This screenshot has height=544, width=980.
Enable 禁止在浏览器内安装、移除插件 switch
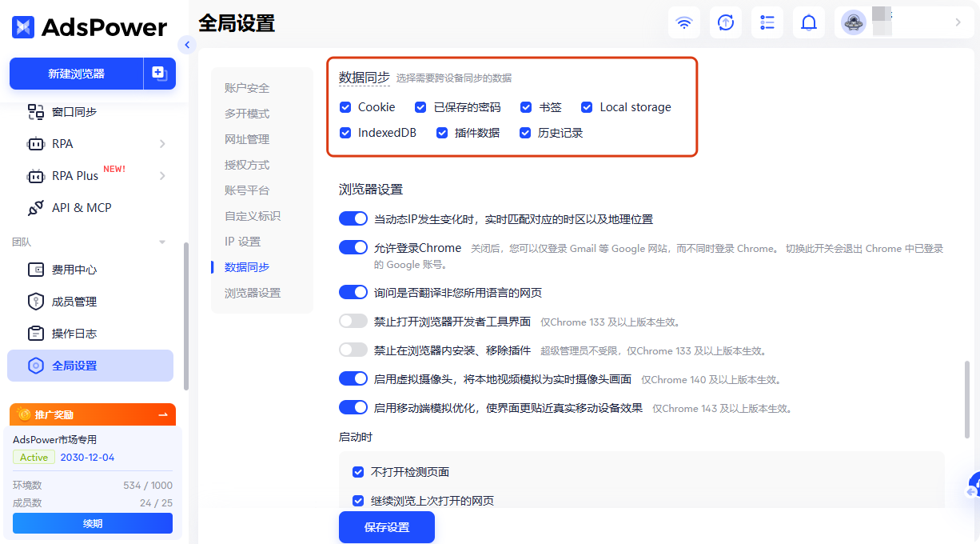tap(353, 350)
